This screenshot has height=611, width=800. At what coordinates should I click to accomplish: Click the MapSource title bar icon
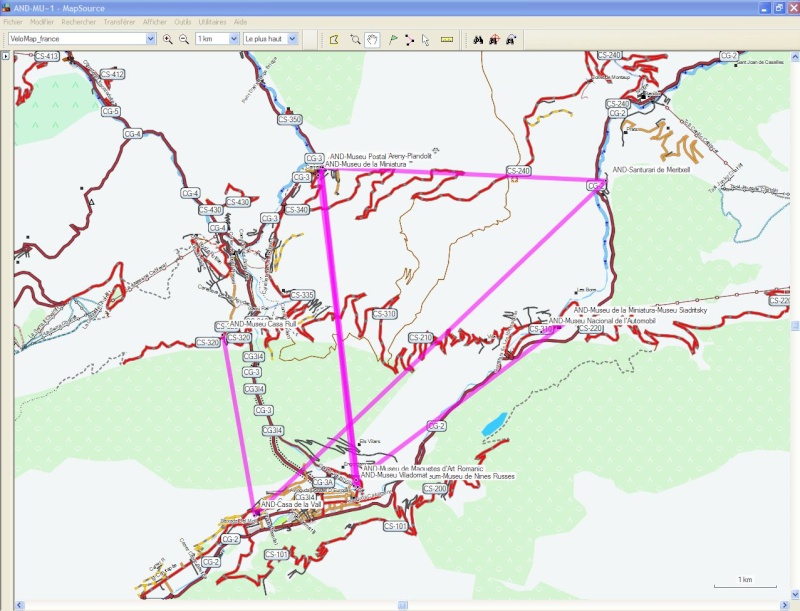pos(7,8)
